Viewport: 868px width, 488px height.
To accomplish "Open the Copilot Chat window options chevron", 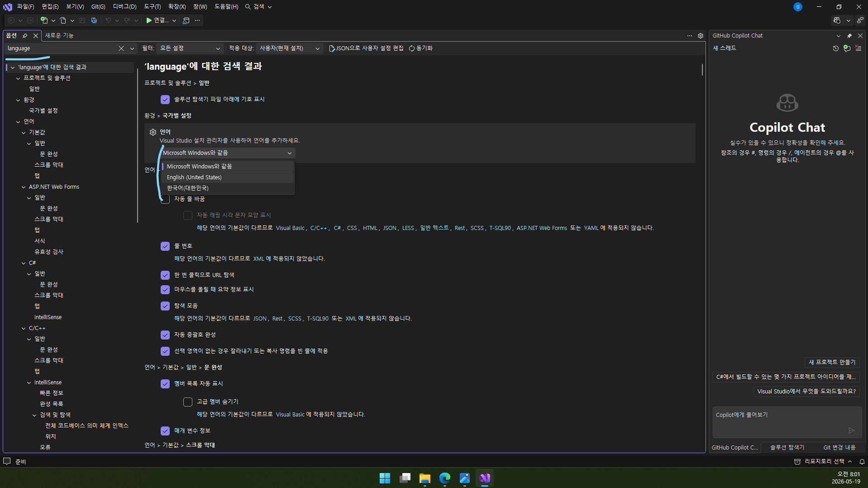I will (x=839, y=36).
